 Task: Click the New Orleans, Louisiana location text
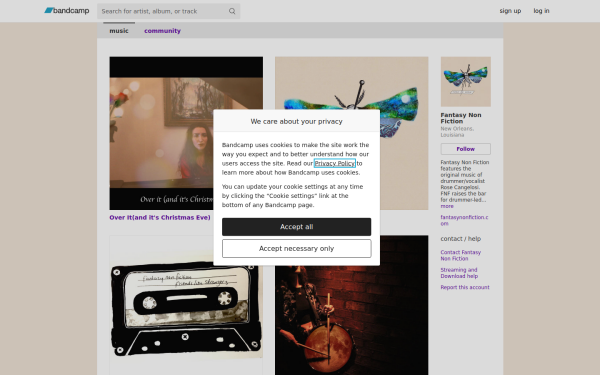pos(457,132)
